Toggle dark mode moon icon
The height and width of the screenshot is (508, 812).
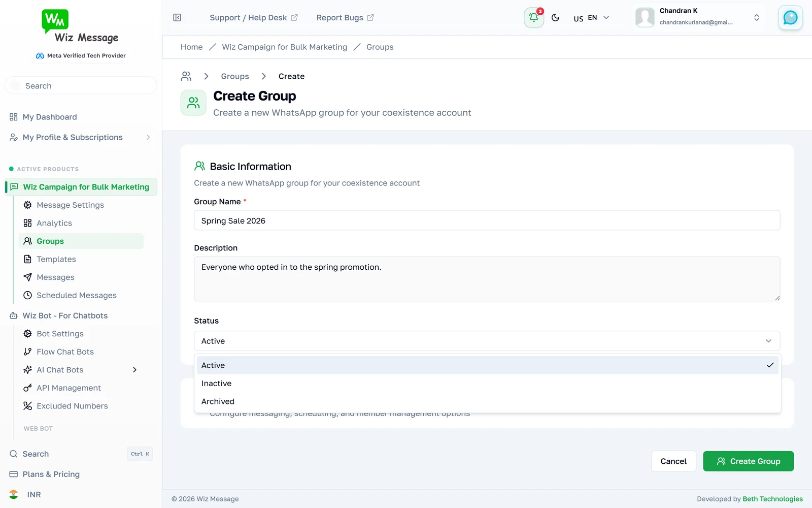tap(556, 18)
